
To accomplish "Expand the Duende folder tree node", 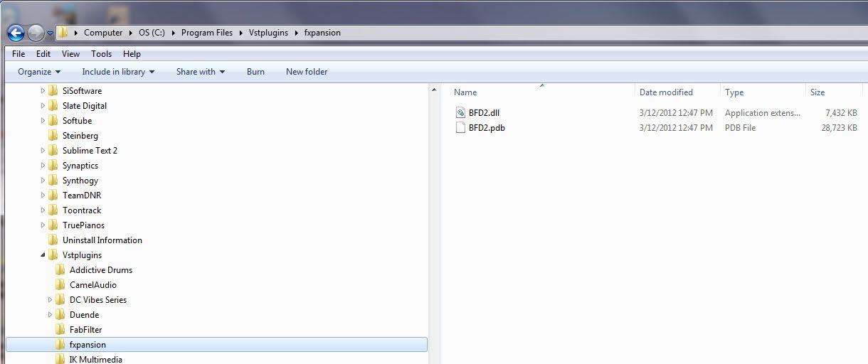I will 51,315.
